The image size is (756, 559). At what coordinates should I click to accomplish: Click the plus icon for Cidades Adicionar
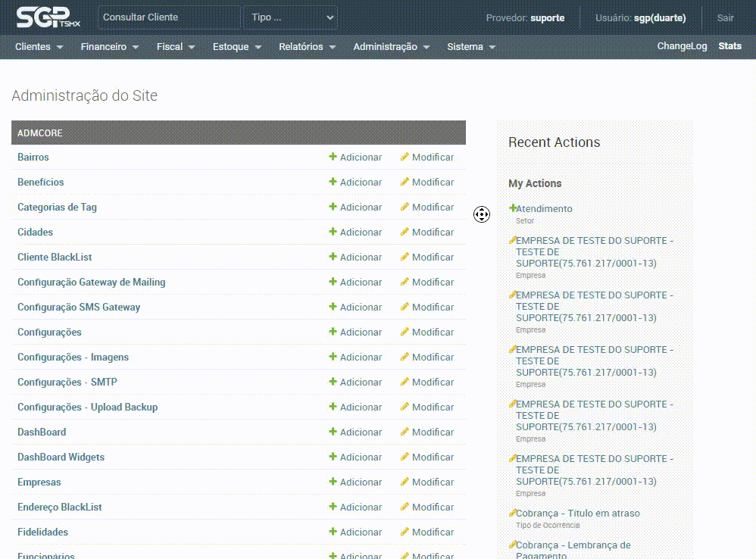point(333,232)
